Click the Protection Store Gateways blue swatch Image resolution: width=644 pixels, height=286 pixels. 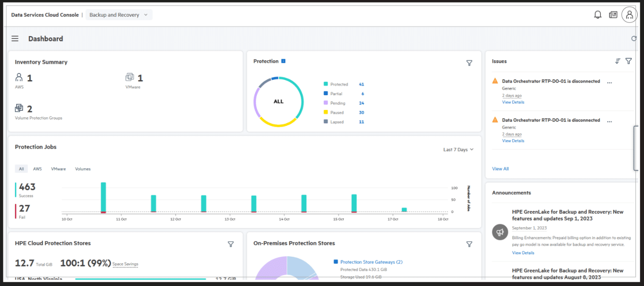pos(336,262)
